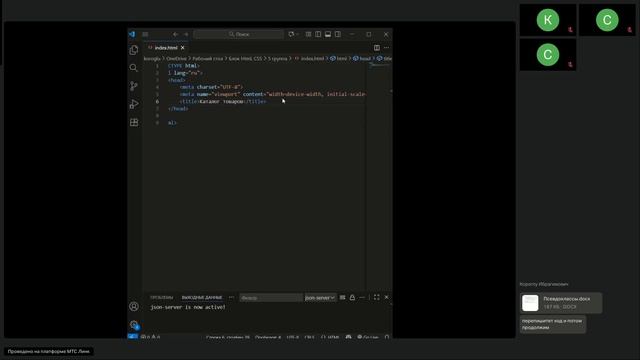Open the json-server output channel dropdown
The height and width of the screenshot is (360, 640).
[320, 298]
